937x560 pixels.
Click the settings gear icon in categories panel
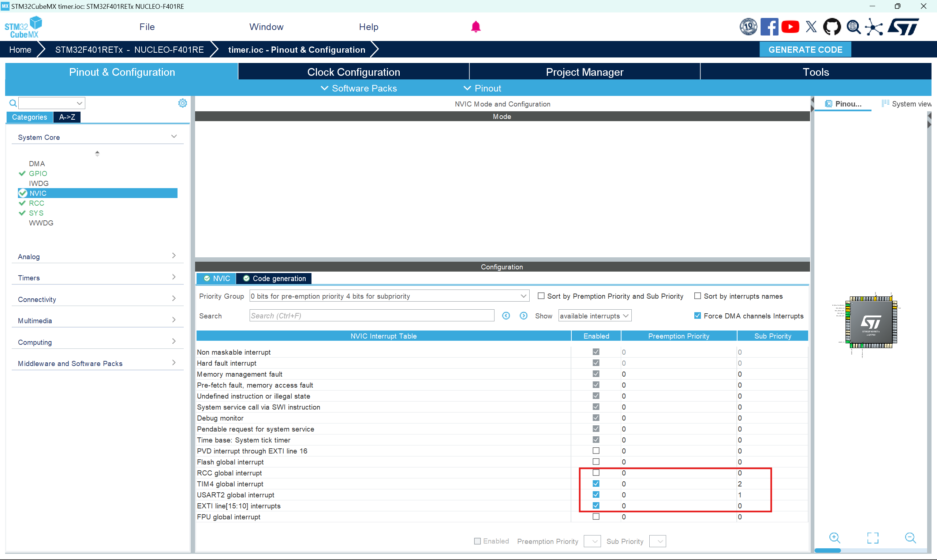pyautogui.click(x=182, y=103)
